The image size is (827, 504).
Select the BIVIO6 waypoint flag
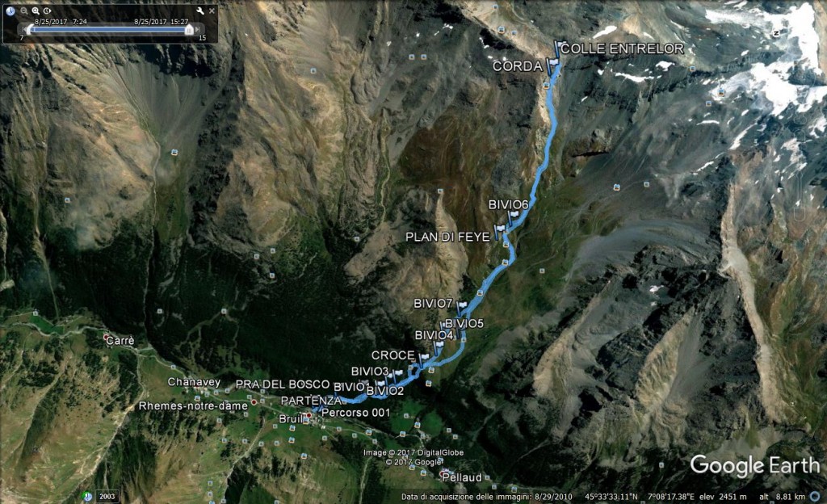pyautogui.click(x=512, y=217)
